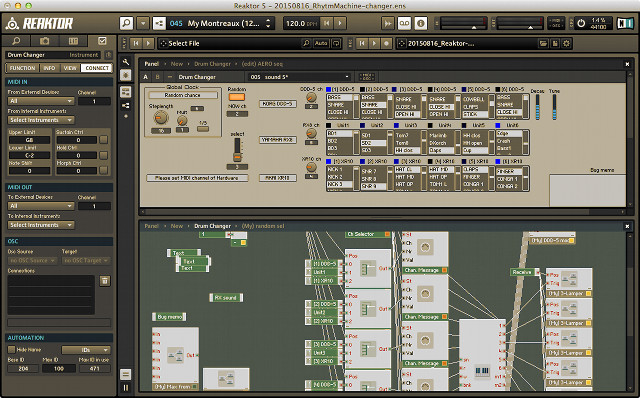
Task: Toggle the orange Random button
Action: point(237,97)
